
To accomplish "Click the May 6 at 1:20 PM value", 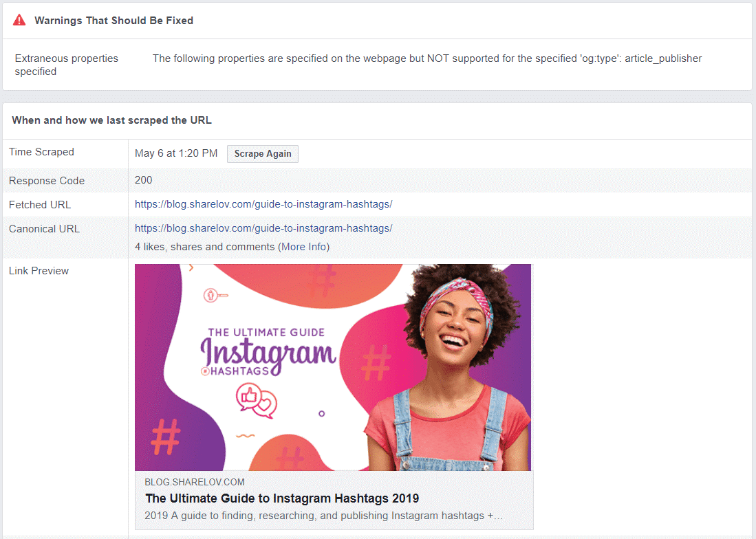I will [176, 153].
